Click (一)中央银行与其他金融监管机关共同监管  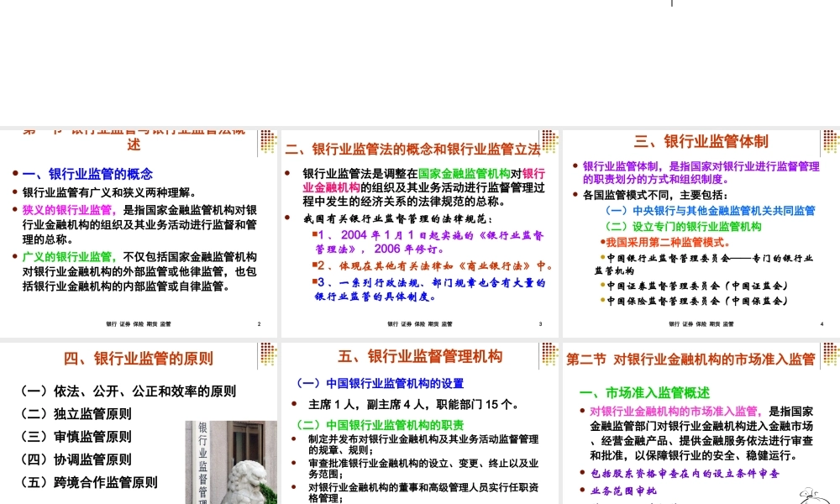(710, 211)
